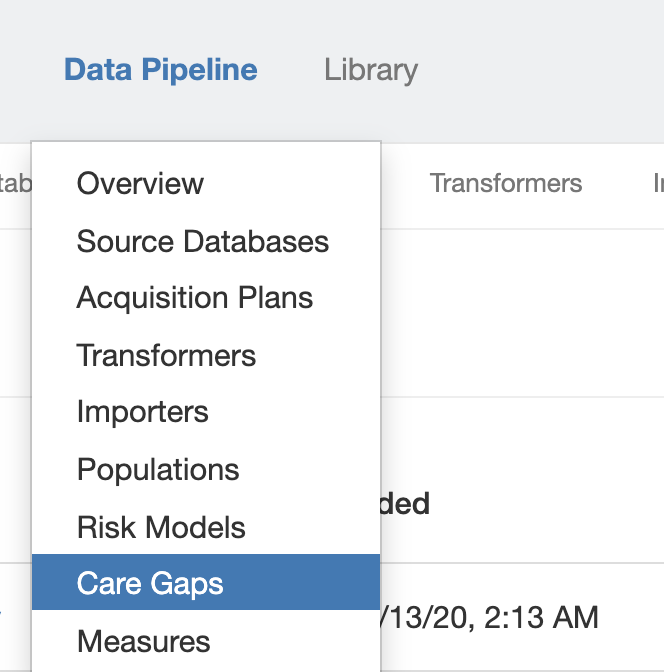This screenshot has height=672, width=664.
Task: Navigate to Importers via the menu
Action: click(x=142, y=412)
